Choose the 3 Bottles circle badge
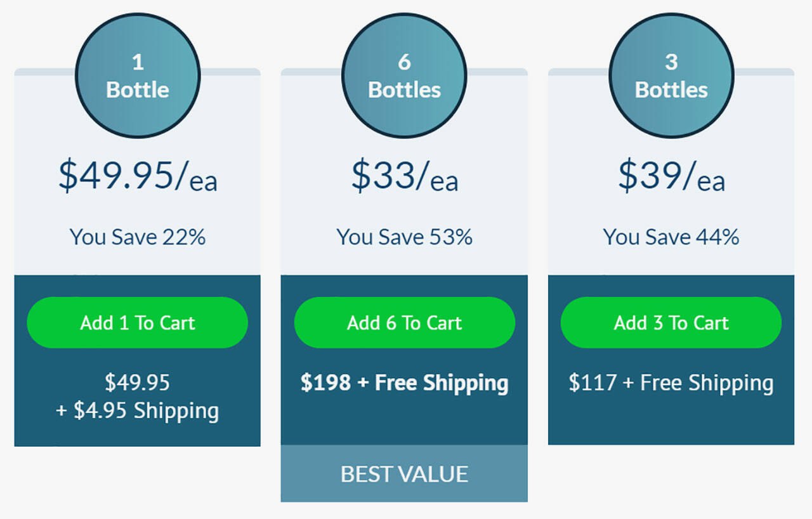 click(x=671, y=76)
